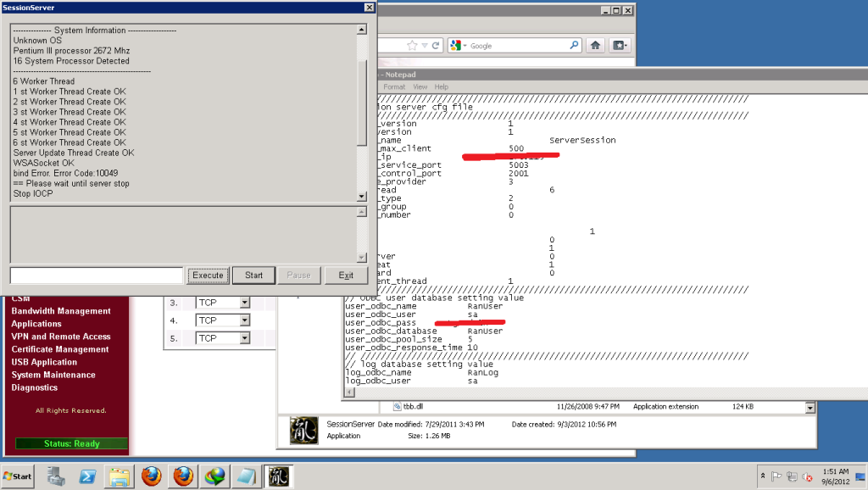Bookmark the page with the Firefox star icon
The height and width of the screenshot is (490, 868).
coord(412,46)
